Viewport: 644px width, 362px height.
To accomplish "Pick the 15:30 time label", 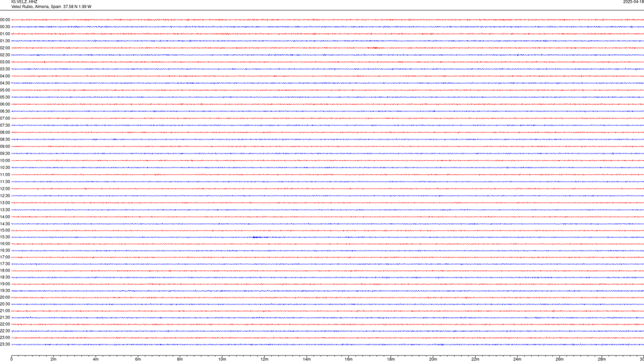I will (x=5, y=237).
